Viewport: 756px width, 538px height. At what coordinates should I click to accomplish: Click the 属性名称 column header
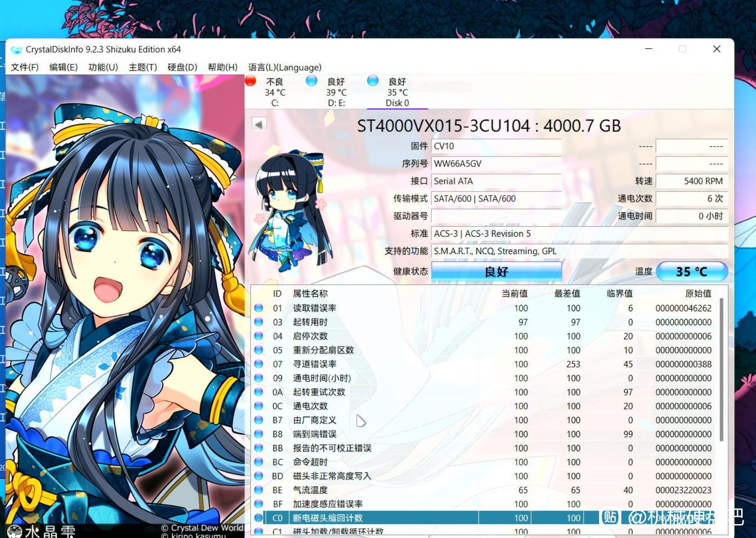click(x=310, y=294)
